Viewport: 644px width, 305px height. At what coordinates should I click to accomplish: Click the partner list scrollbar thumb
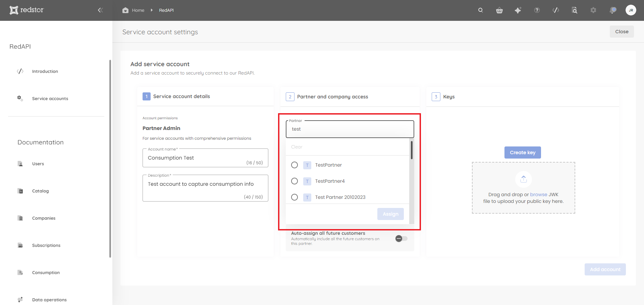point(412,150)
